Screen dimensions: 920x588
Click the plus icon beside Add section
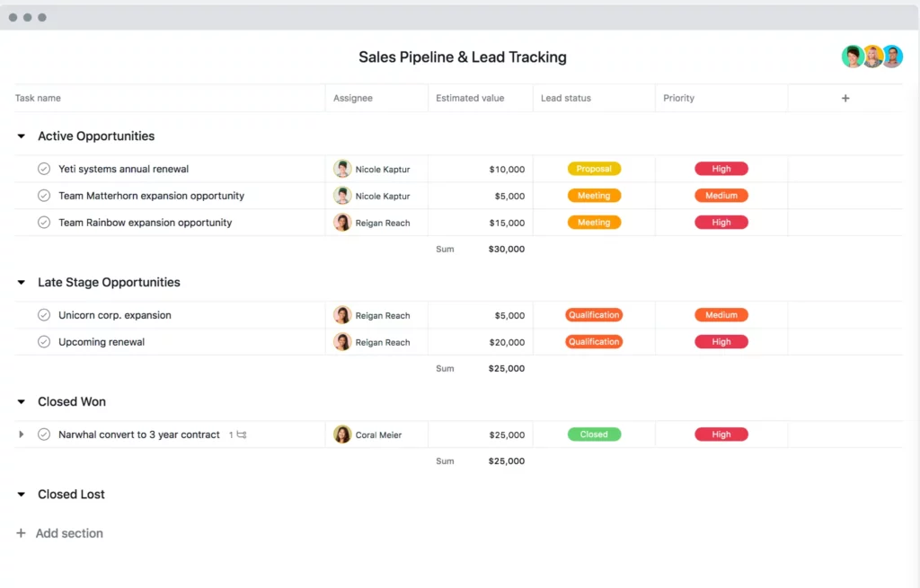coord(21,533)
